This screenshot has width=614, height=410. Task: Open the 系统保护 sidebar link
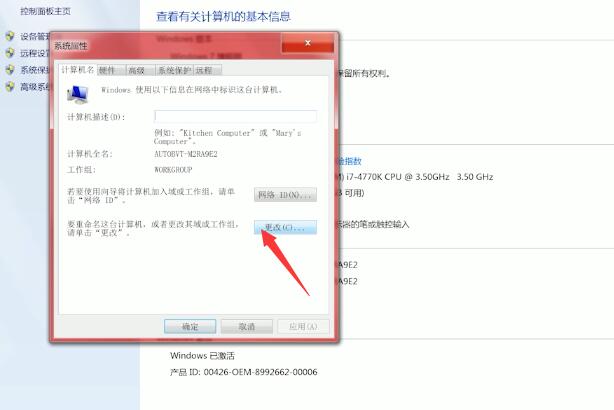point(35,70)
